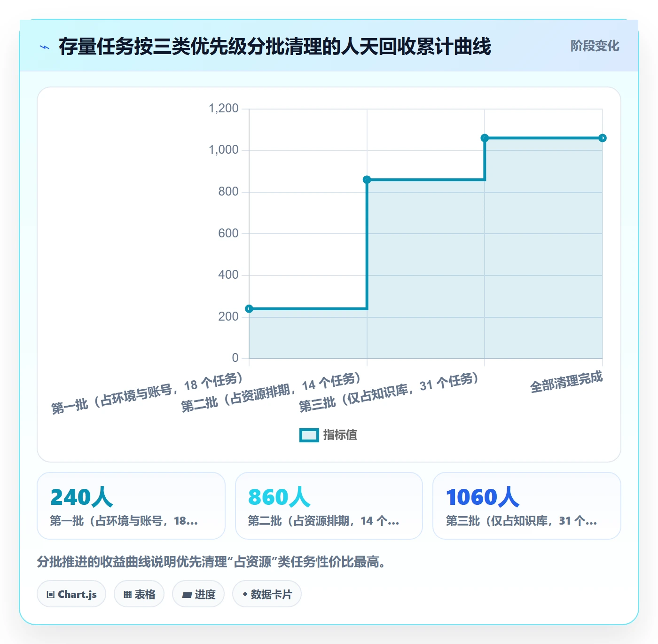The height and width of the screenshot is (644, 658).
Task: Click the y-axis value 800
Action: [x=228, y=192]
